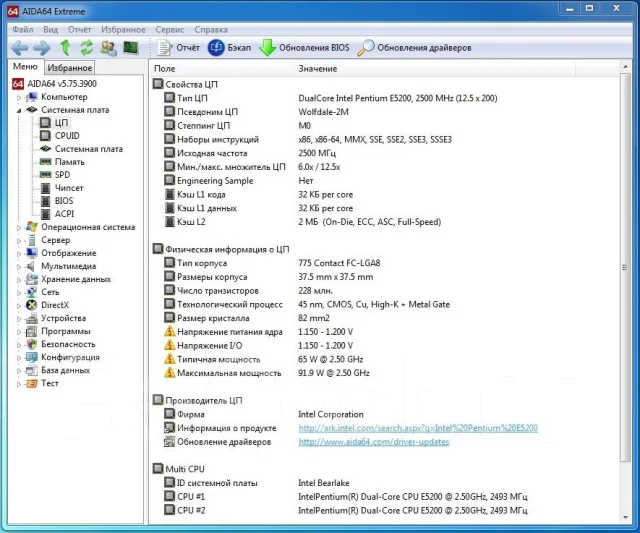The image size is (640, 533).
Task: Click warning icon for Максимальная мощность
Action: click(x=169, y=373)
